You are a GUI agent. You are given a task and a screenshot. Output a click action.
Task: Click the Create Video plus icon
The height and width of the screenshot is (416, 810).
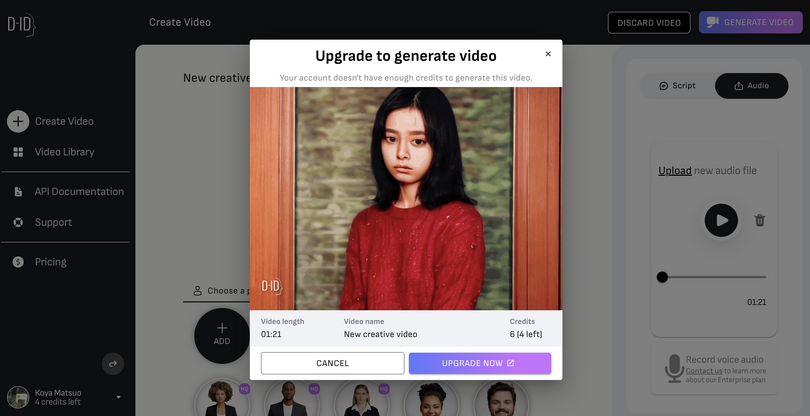point(18,121)
